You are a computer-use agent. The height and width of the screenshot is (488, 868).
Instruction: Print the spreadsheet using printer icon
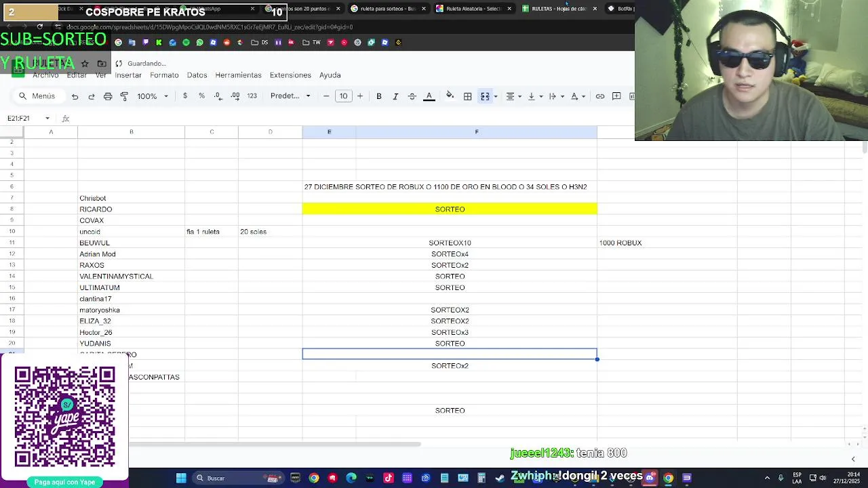click(x=108, y=96)
